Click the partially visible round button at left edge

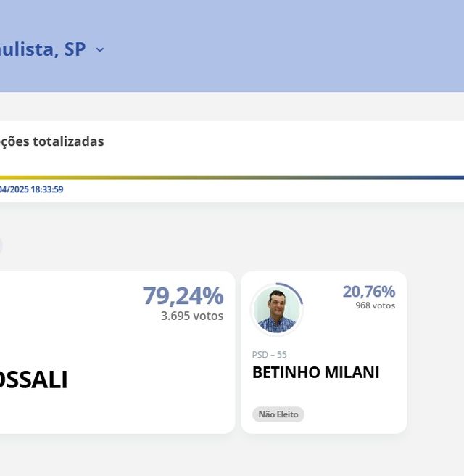(1, 245)
